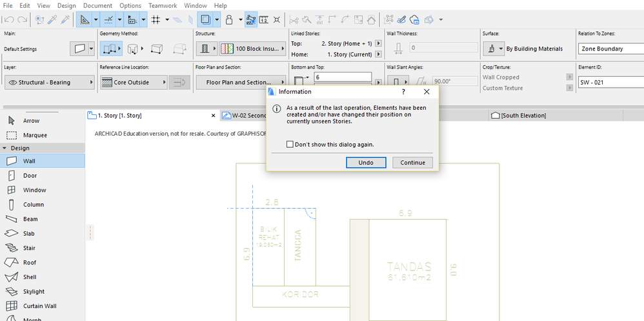Click Continue in the Information dialog
This screenshot has width=644, height=321.
point(413,162)
